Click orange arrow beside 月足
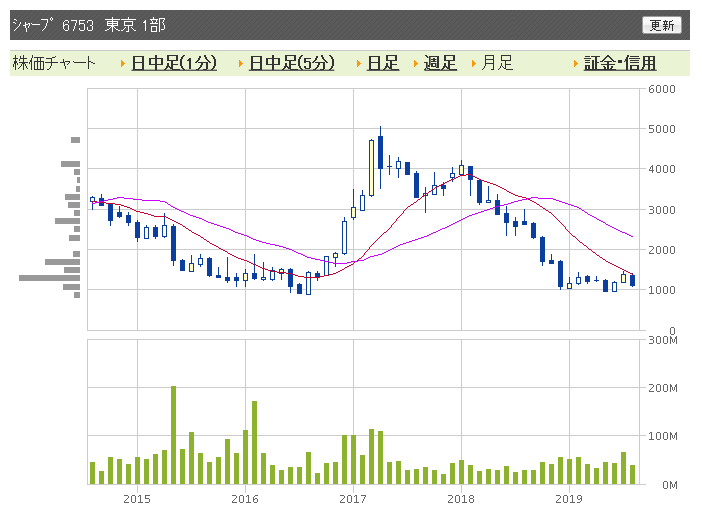702x525 pixels. (474, 64)
